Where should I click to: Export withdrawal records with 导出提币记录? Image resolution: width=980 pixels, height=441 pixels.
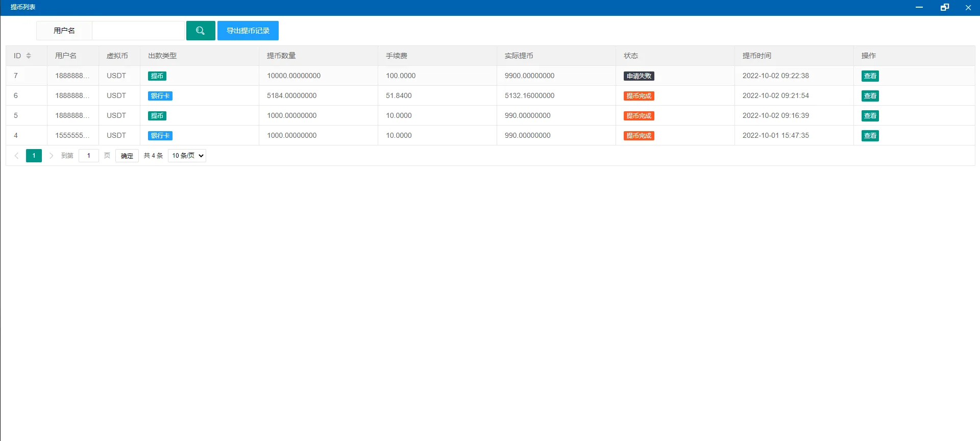[x=248, y=31]
